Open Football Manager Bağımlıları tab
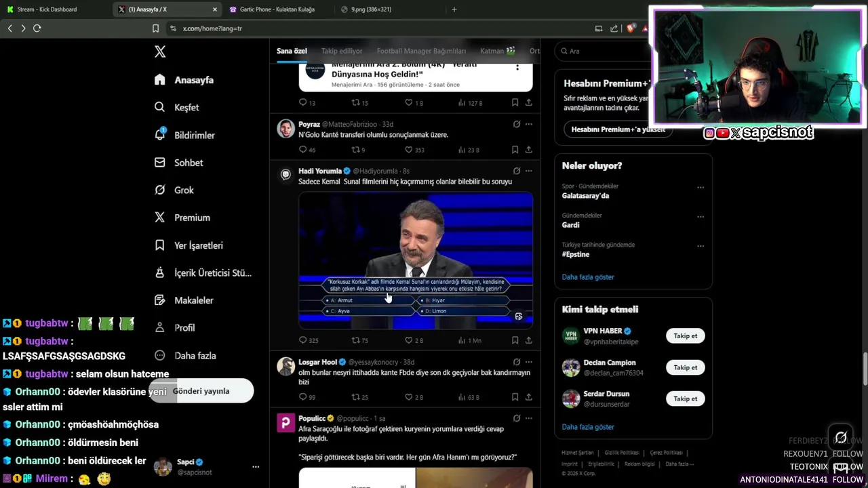The image size is (868, 488). point(421,51)
